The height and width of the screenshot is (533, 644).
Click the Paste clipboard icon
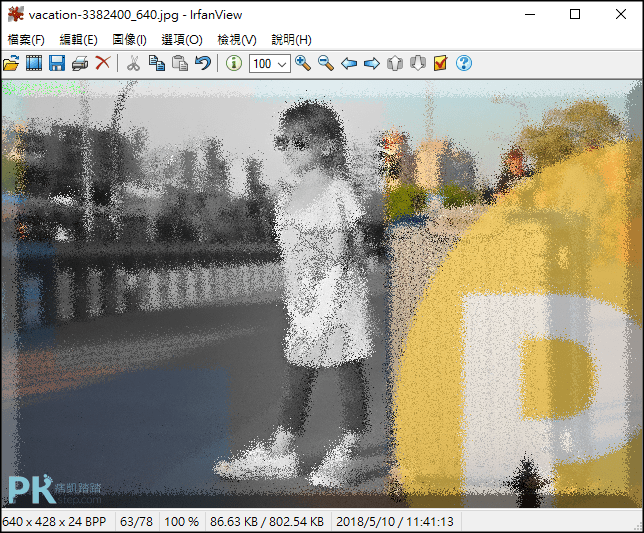click(x=179, y=63)
